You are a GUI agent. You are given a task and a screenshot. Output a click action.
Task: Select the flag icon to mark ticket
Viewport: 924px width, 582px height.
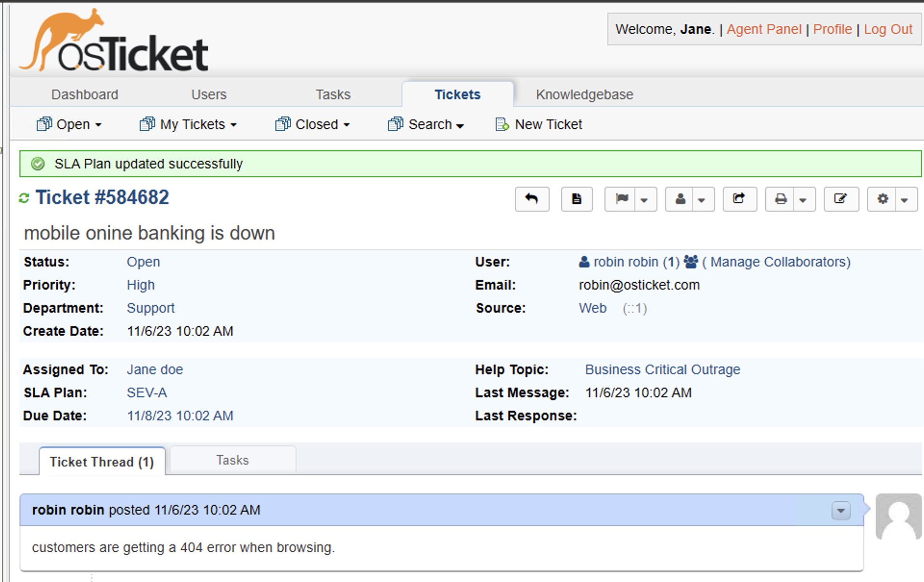(x=622, y=199)
